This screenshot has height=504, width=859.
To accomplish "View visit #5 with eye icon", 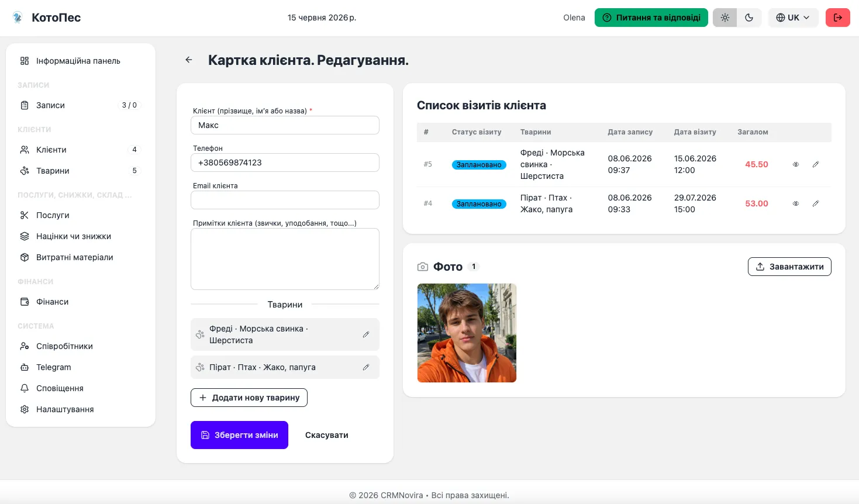I will click(796, 164).
